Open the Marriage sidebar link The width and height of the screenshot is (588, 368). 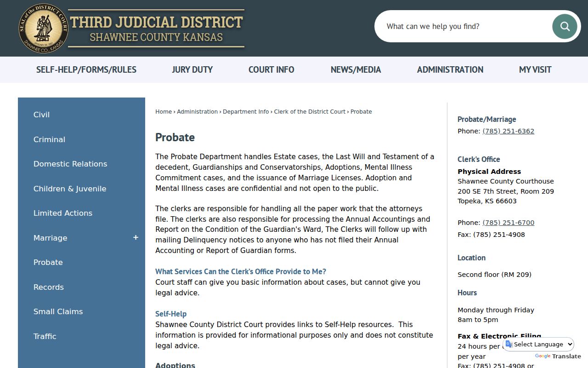51,238
